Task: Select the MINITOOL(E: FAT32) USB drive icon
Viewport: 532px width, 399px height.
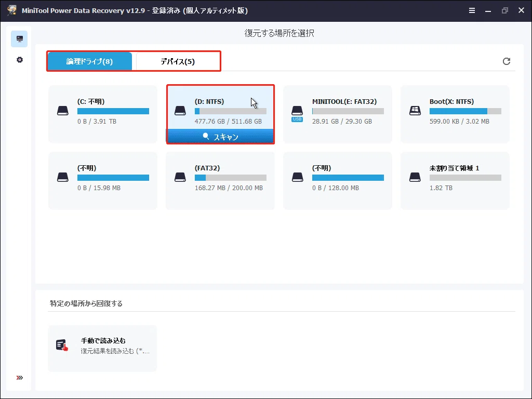Action: (297, 113)
